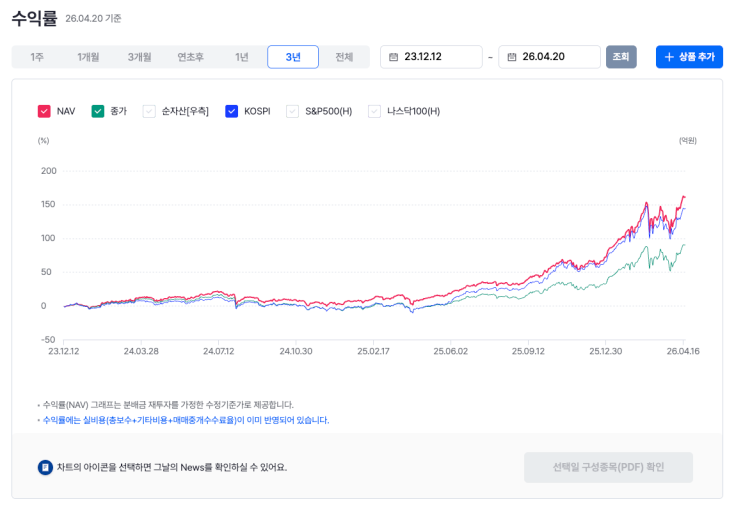The height and width of the screenshot is (511, 743).
Task: Click the 26.04.20 기준 date label
Action: coord(93,18)
